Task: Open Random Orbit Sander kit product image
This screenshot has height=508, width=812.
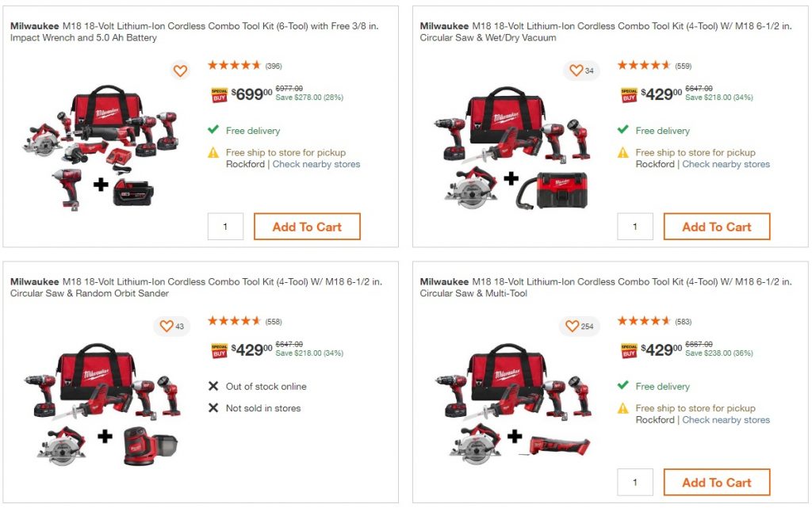Action: pyautogui.click(x=101, y=403)
